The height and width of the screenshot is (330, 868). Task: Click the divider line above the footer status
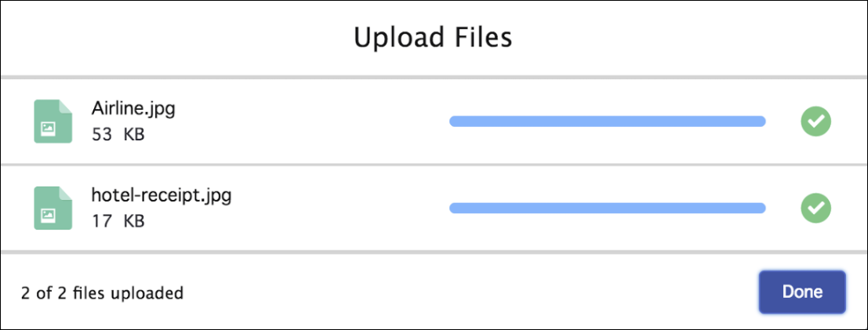pos(434,252)
